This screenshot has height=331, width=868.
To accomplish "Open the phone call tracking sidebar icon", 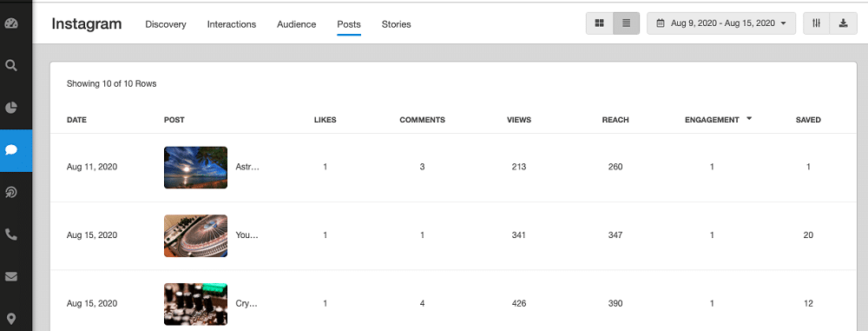I will coord(11,234).
